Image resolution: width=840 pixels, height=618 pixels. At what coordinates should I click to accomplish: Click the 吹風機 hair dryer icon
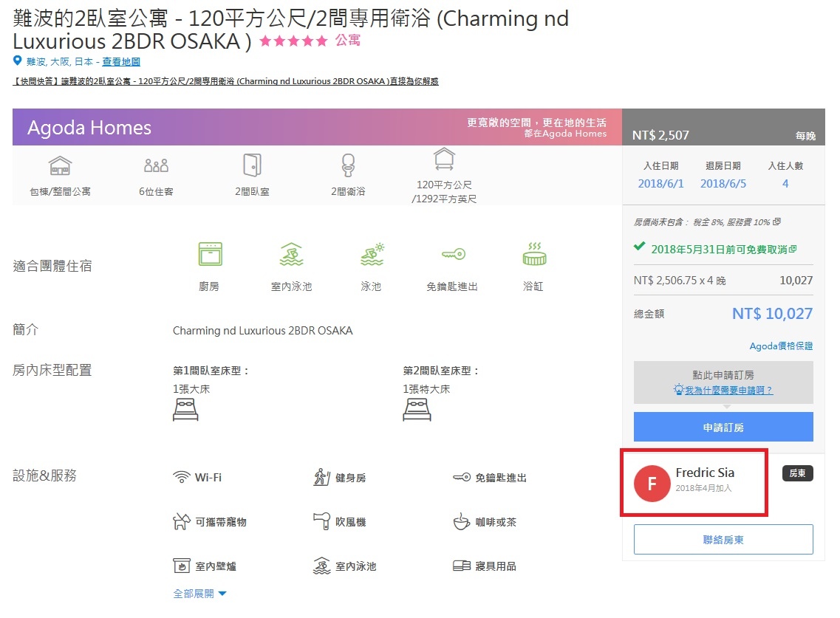tap(321, 521)
